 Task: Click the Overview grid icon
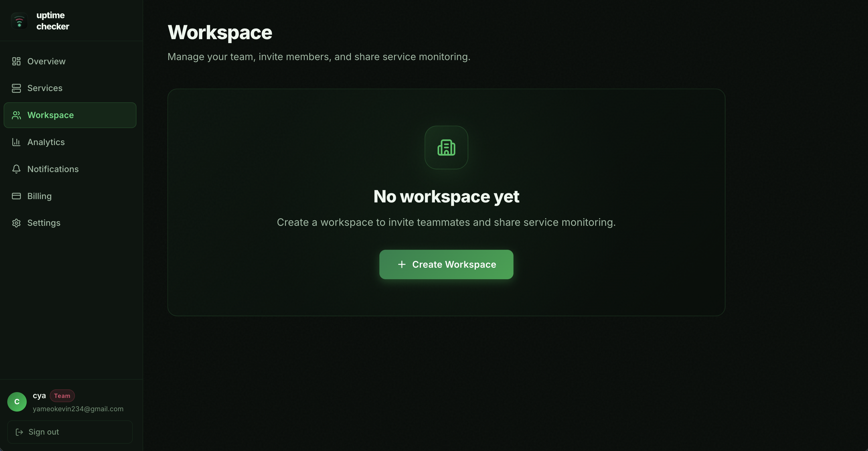16,61
